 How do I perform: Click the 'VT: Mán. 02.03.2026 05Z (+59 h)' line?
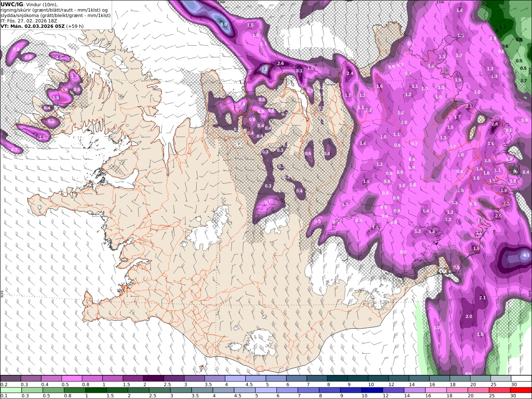pos(42,26)
